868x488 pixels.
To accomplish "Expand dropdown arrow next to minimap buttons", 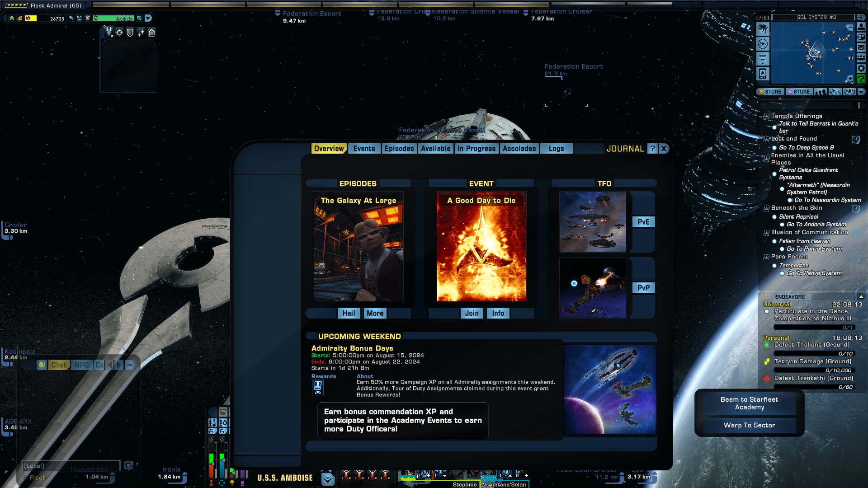I will click(x=861, y=92).
